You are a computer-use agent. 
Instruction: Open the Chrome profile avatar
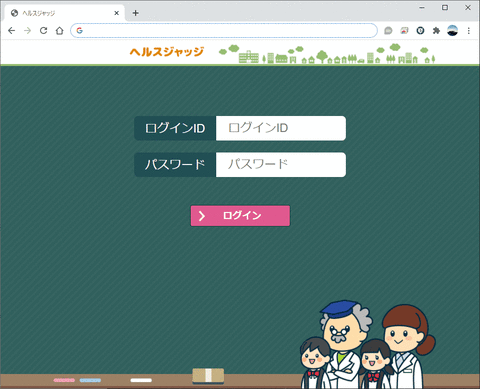pyautogui.click(x=452, y=30)
